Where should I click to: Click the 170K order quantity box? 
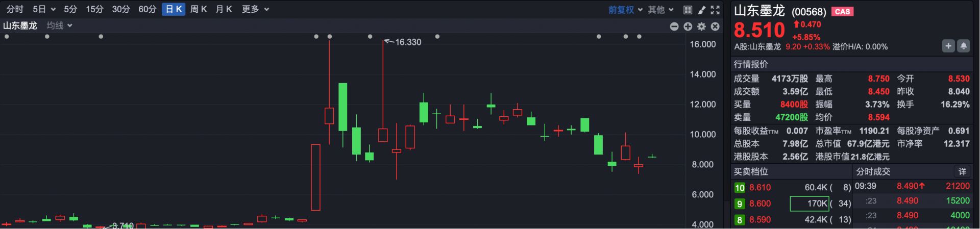coord(810,203)
